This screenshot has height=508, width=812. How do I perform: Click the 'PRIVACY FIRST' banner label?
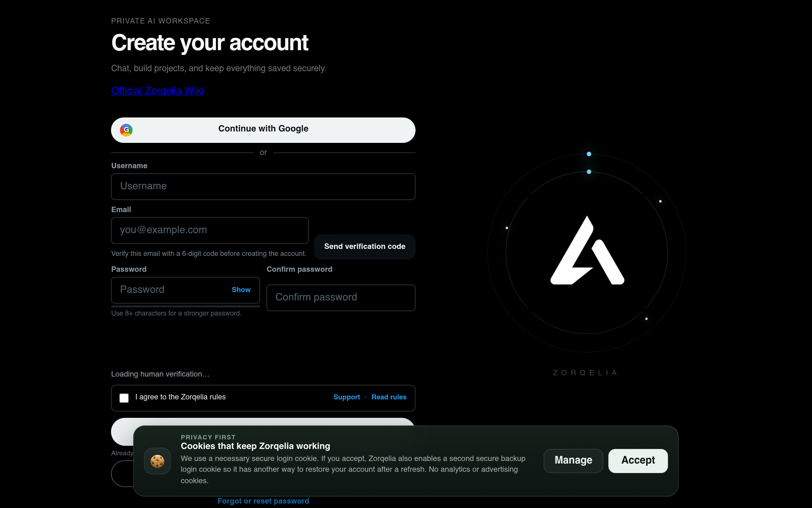pyautogui.click(x=208, y=437)
